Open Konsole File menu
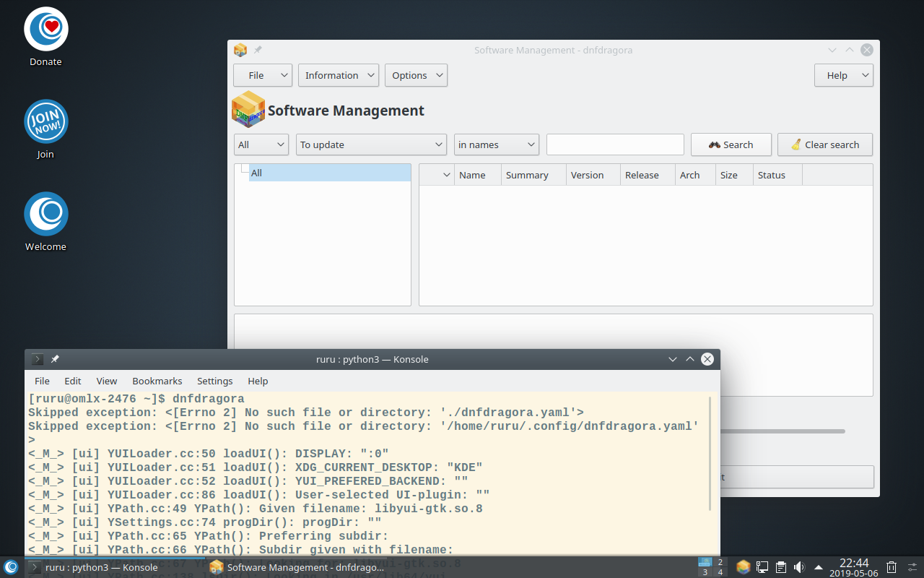This screenshot has width=924, height=578. coord(43,381)
